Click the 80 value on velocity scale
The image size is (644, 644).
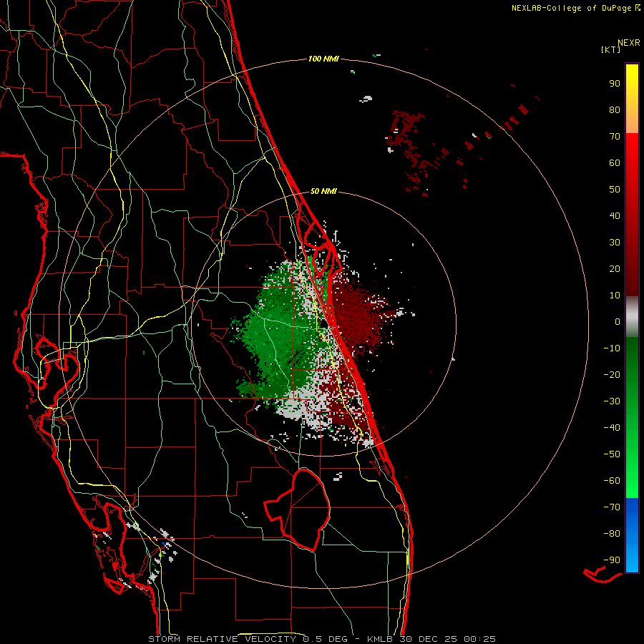pos(615,110)
